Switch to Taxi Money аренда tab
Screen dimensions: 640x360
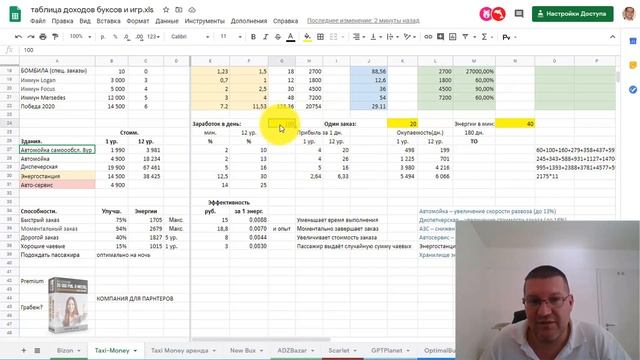pos(180,350)
